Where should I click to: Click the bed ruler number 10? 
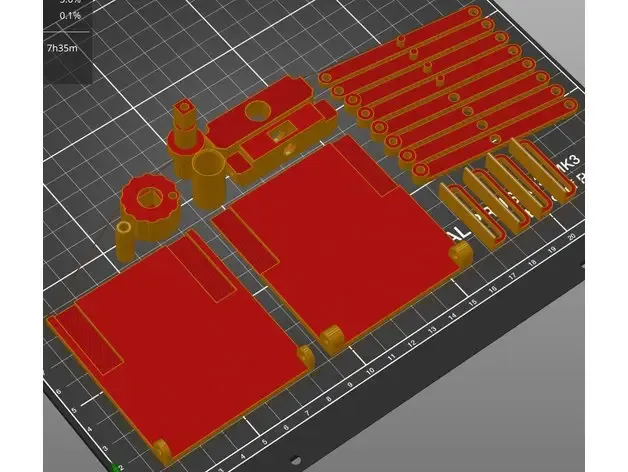(370, 371)
